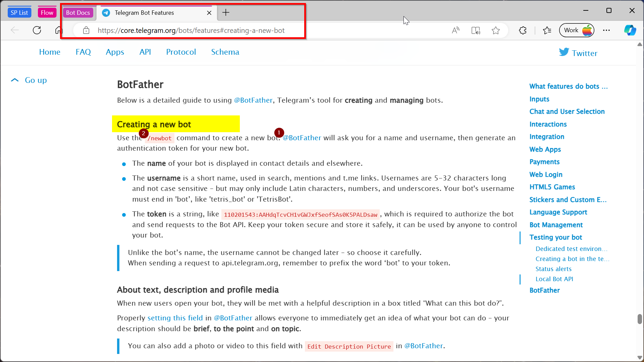This screenshot has height=362, width=644.
Task: Jump to Interactions section
Action: click(x=548, y=124)
